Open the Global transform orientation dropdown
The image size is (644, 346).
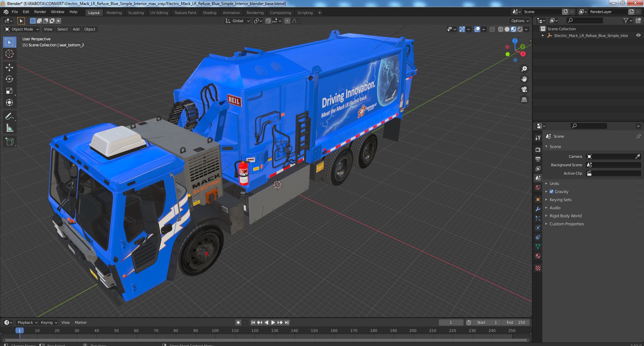coord(238,21)
